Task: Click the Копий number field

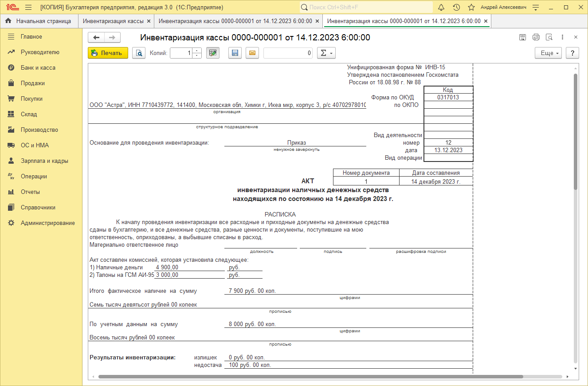Action: click(182, 53)
